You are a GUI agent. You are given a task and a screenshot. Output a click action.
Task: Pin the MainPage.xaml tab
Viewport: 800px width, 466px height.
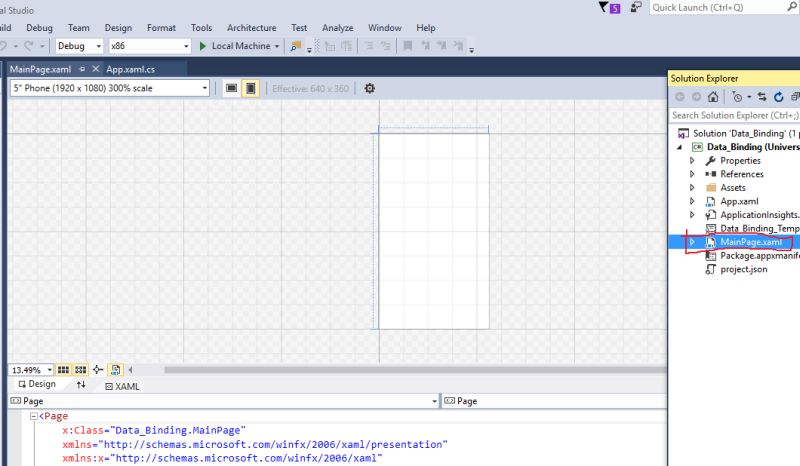(x=82, y=69)
